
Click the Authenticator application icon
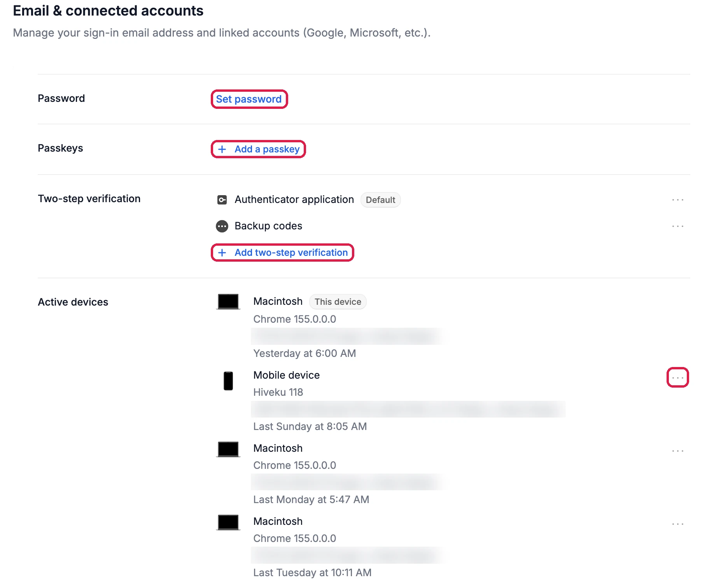click(x=222, y=200)
